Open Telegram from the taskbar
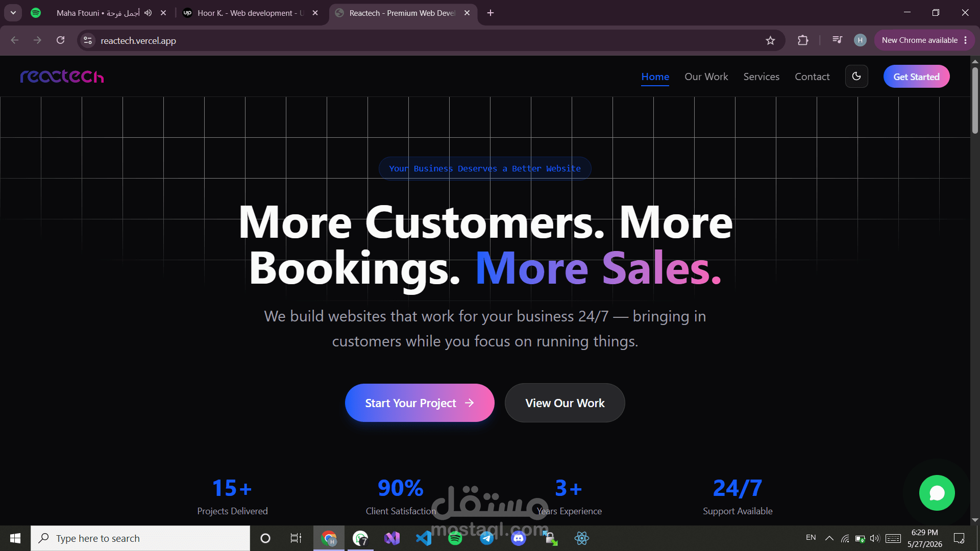 pos(487,538)
